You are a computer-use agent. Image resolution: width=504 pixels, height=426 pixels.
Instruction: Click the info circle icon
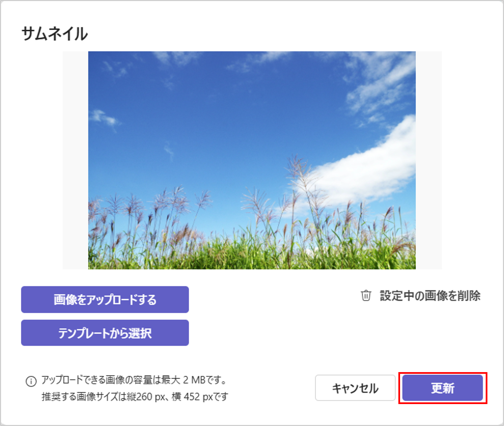click(31, 381)
